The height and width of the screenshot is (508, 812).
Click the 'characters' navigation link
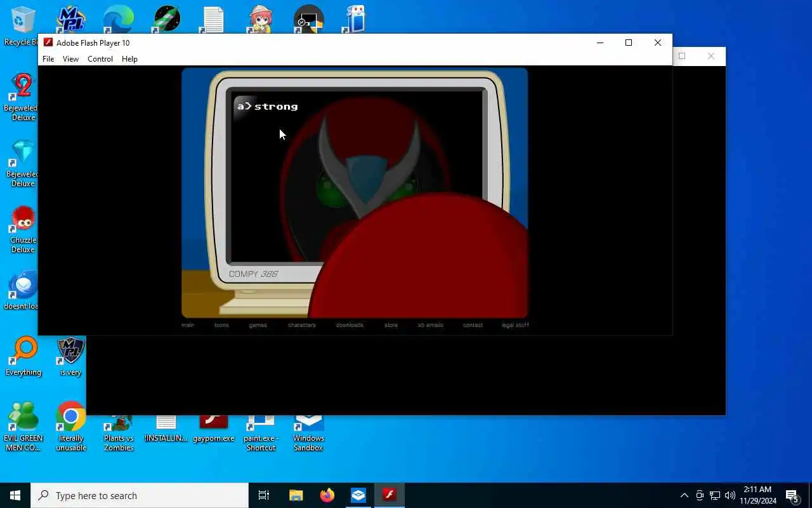pos(301,325)
